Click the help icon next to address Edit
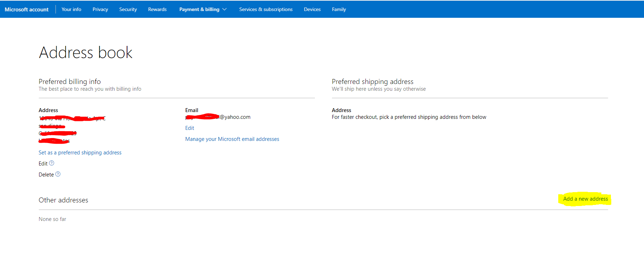 coord(52,163)
